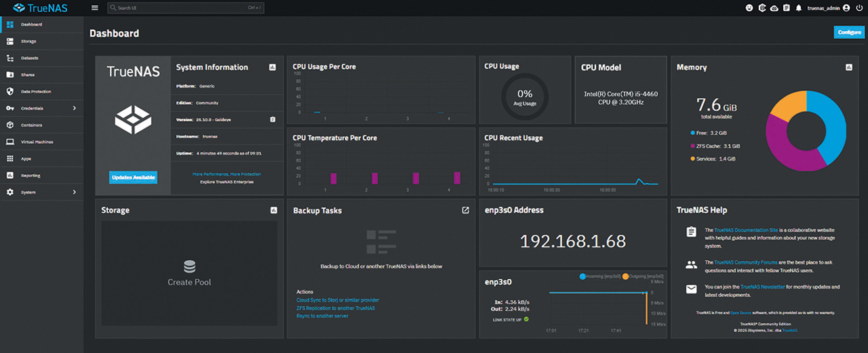Viewport: 868px width, 353px height.
Task: Copy version using clipboard icon beside Goldeye
Action: point(273,119)
